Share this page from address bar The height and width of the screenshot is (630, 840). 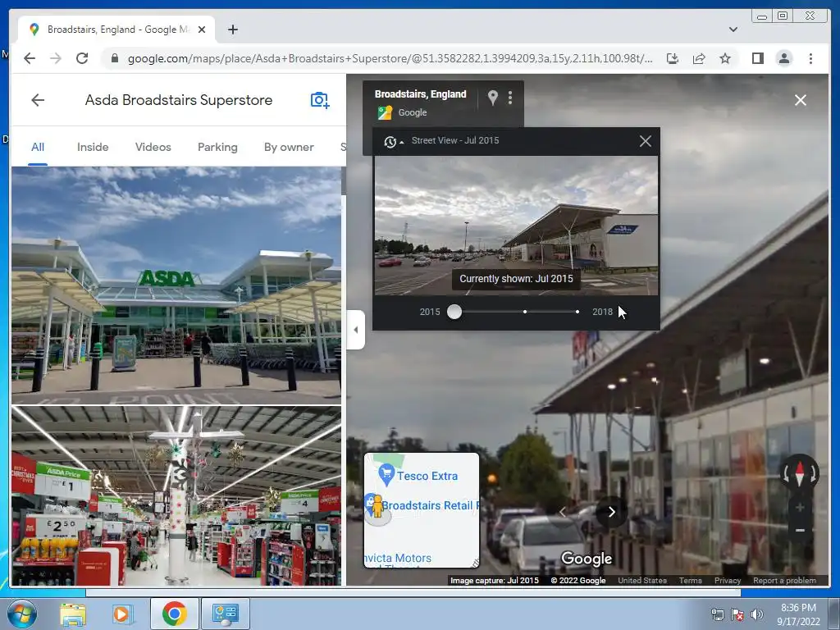click(699, 58)
